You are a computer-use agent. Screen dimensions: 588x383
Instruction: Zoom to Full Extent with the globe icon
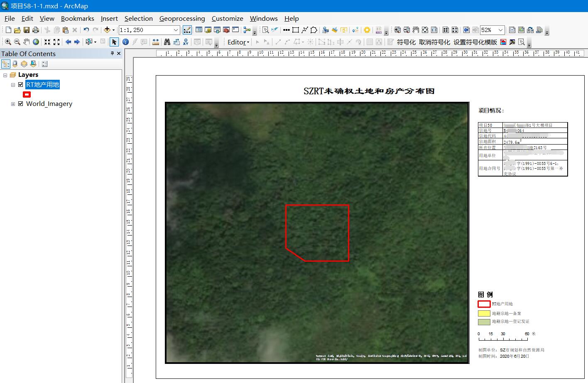(x=36, y=42)
